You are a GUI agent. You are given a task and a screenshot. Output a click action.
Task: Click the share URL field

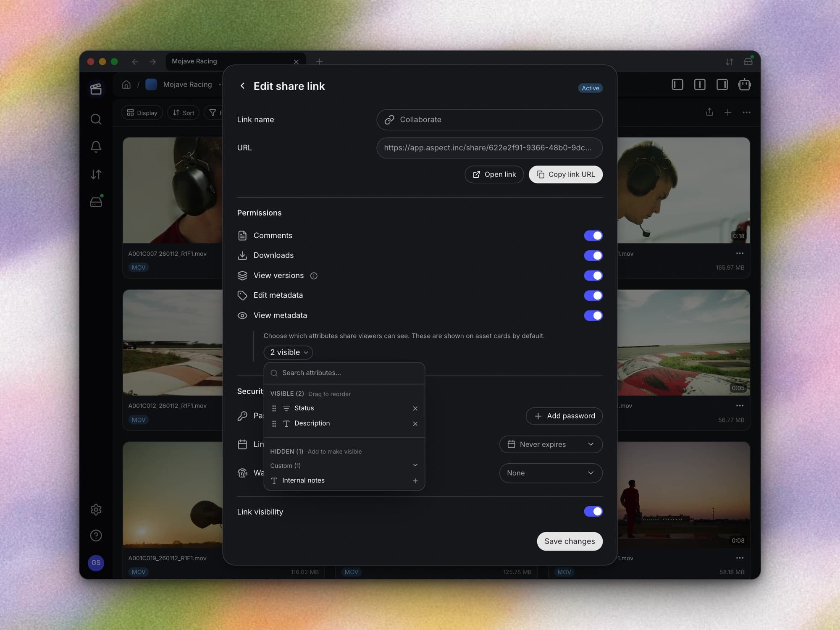click(x=489, y=148)
